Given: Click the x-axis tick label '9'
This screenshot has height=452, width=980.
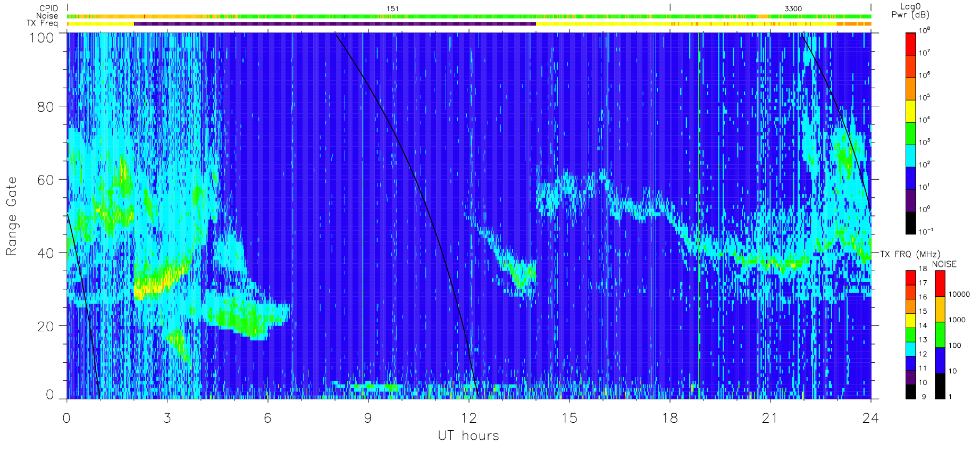Looking at the screenshot, I should tap(368, 418).
